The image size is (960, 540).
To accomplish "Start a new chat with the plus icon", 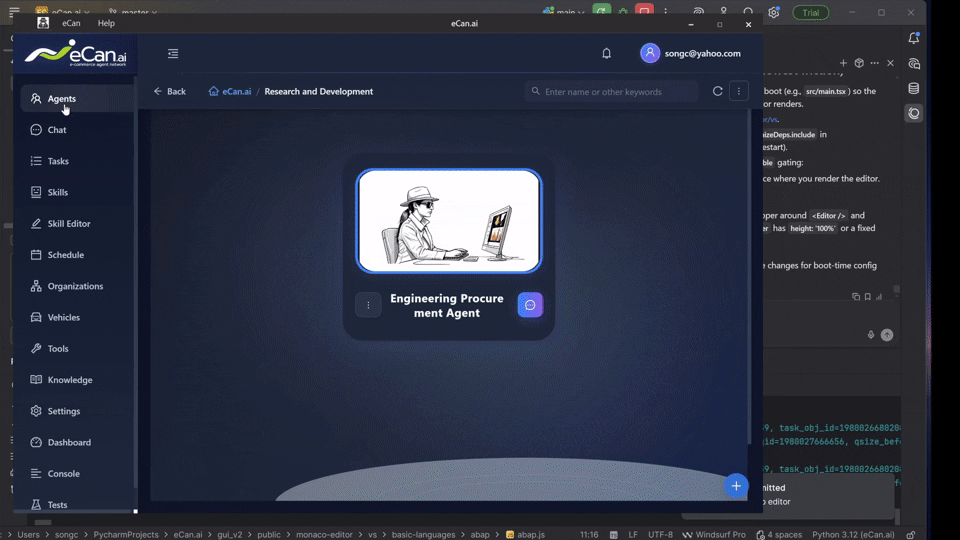I will 843,63.
